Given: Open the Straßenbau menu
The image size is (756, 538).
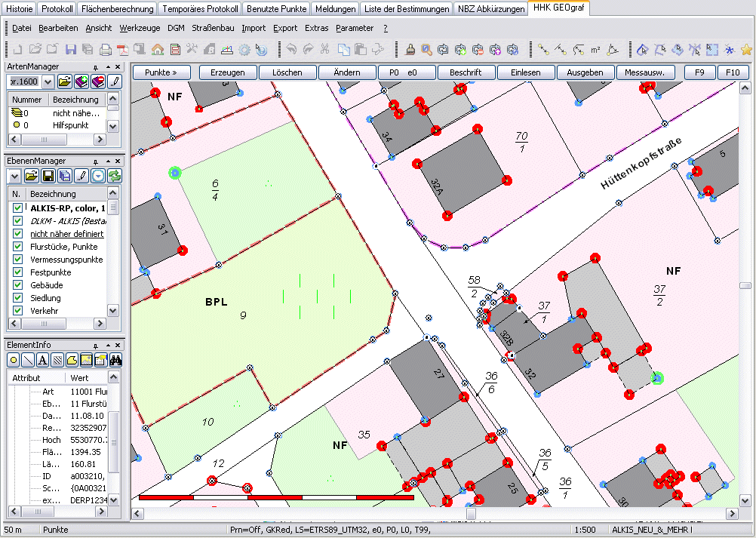Looking at the screenshot, I should 213,28.
